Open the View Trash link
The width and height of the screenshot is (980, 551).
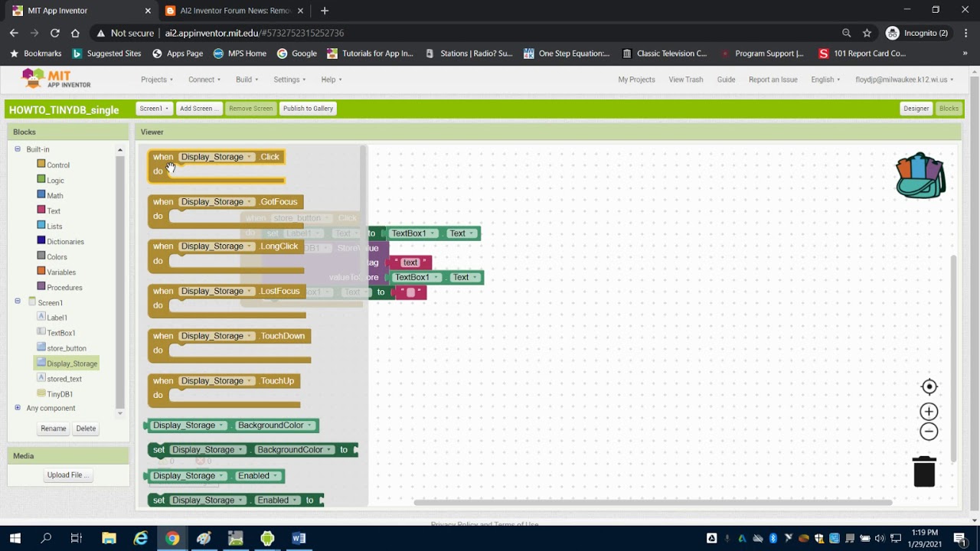coord(685,80)
